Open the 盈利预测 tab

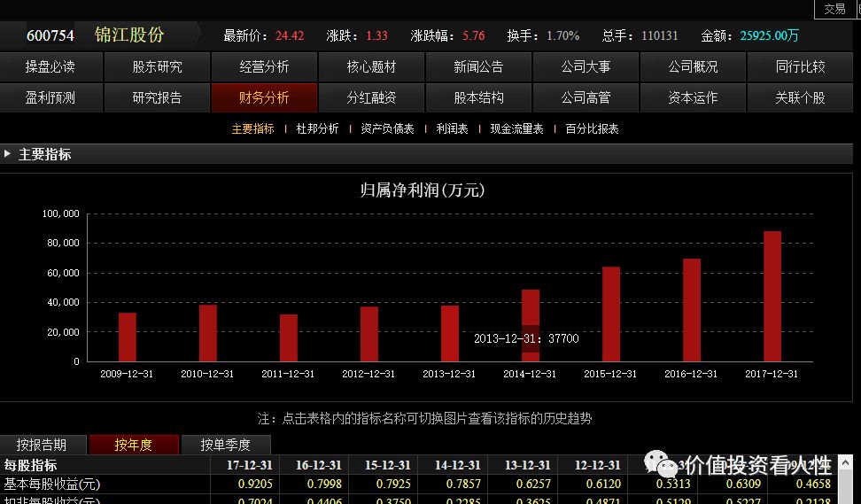[x=50, y=97]
